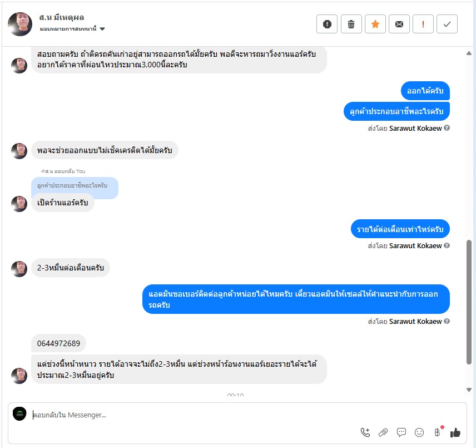Toggle the orange star follow-up flag
The height and width of the screenshot is (448, 476).
pyautogui.click(x=375, y=24)
